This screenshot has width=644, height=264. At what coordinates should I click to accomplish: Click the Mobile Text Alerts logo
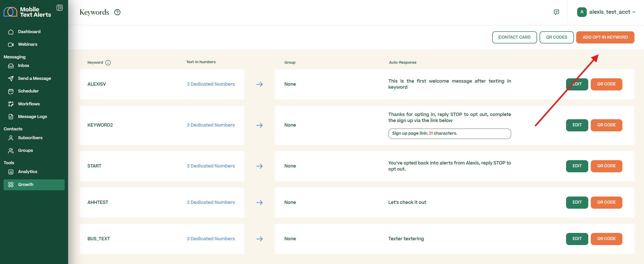coord(27,12)
